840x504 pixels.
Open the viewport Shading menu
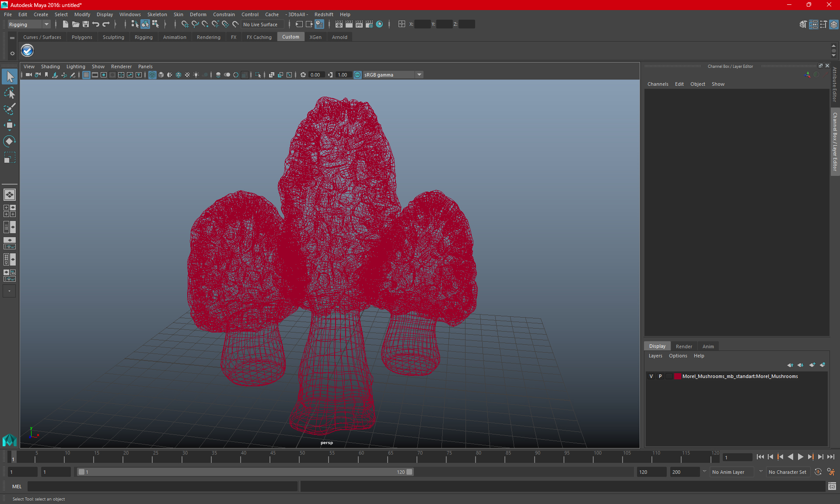coord(50,66)
